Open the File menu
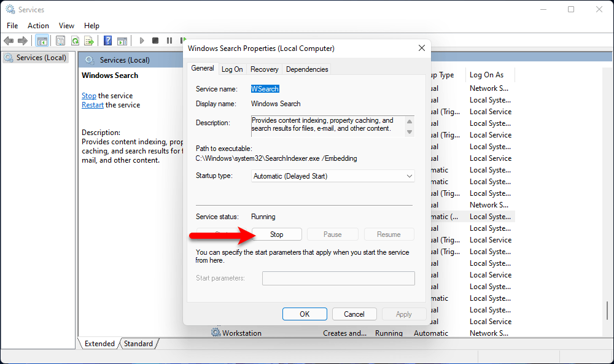This screenshot has width=614, height=364. 12,25
